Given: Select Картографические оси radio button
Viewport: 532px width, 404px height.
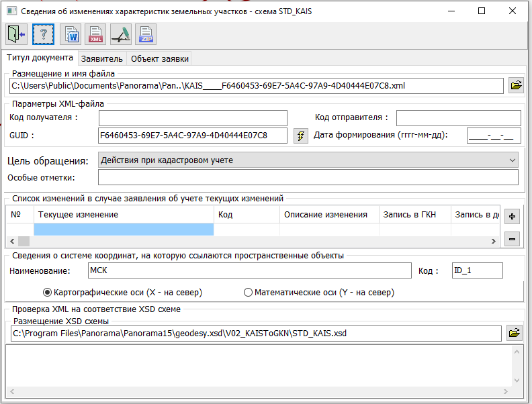Looking at the screenshot, I should tap(48, 293).
